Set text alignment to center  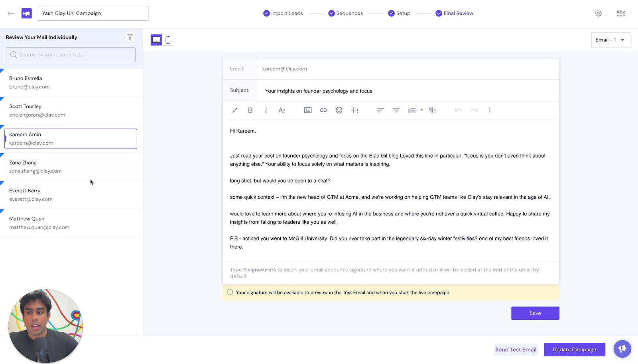click(396, 110)
